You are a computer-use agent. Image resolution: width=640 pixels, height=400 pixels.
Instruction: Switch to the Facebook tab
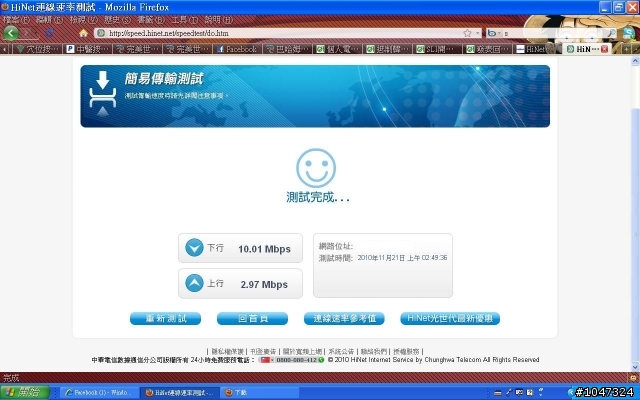[x=238, y=49]
